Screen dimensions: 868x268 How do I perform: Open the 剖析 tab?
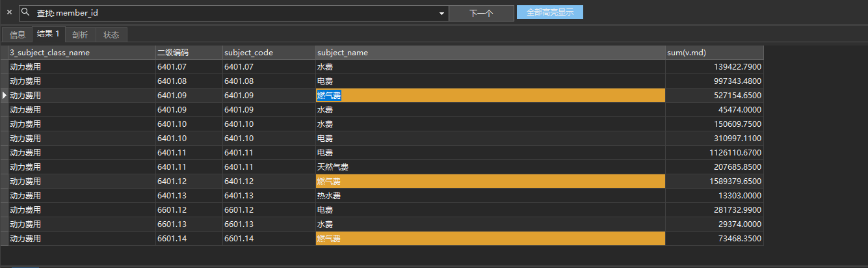[x=80, y=35]
